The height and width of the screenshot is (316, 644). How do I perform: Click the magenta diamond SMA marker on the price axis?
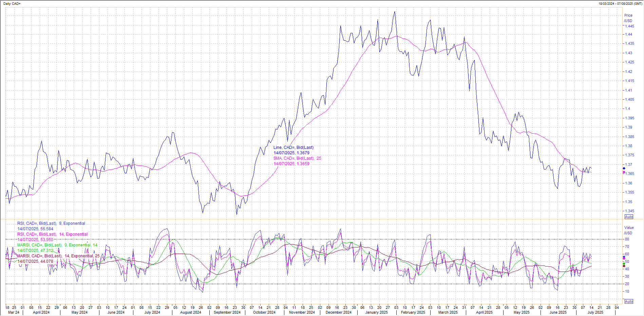(624, 172)
